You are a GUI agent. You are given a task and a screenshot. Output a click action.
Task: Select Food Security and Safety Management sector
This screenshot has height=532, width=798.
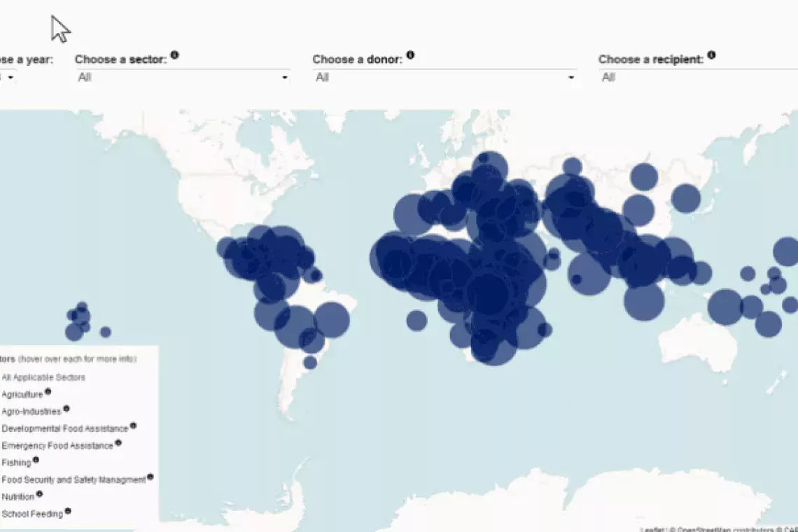tap(73, 480)
